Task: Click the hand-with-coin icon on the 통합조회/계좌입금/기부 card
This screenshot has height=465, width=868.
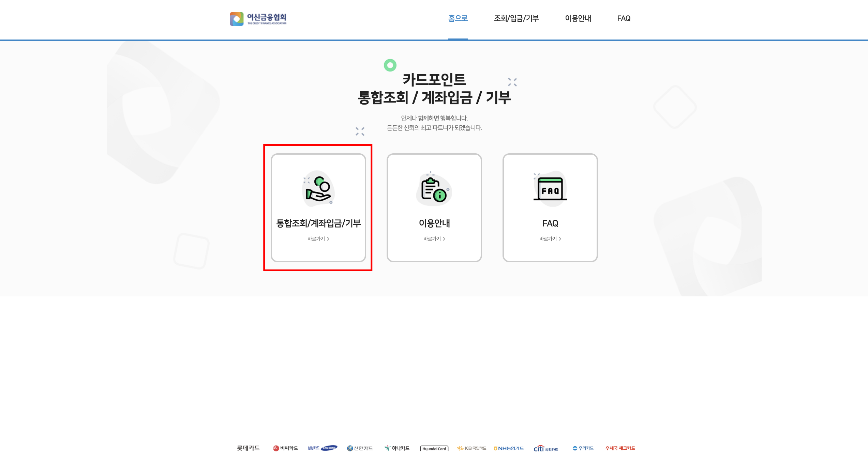Action: click(x=318, y=189)
